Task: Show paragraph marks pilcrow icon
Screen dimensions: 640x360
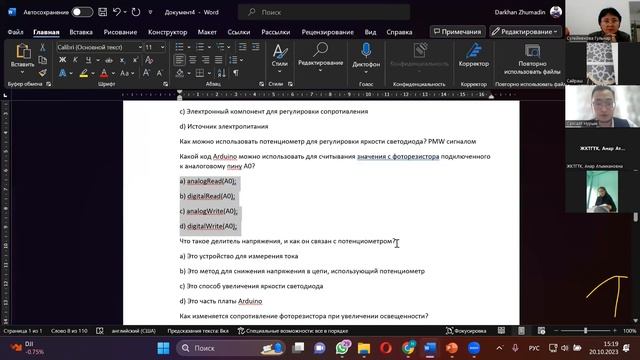Action: [236, 73]
